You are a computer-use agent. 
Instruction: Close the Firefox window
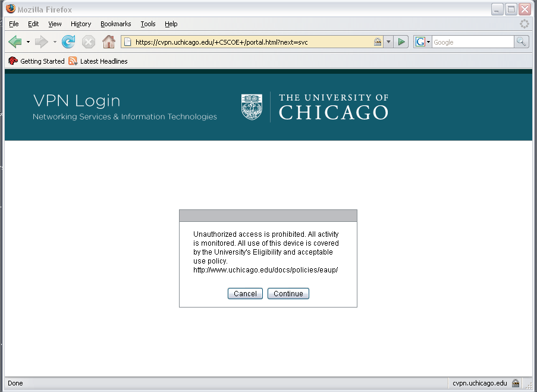pyautogui.click(x=525, y=10)
